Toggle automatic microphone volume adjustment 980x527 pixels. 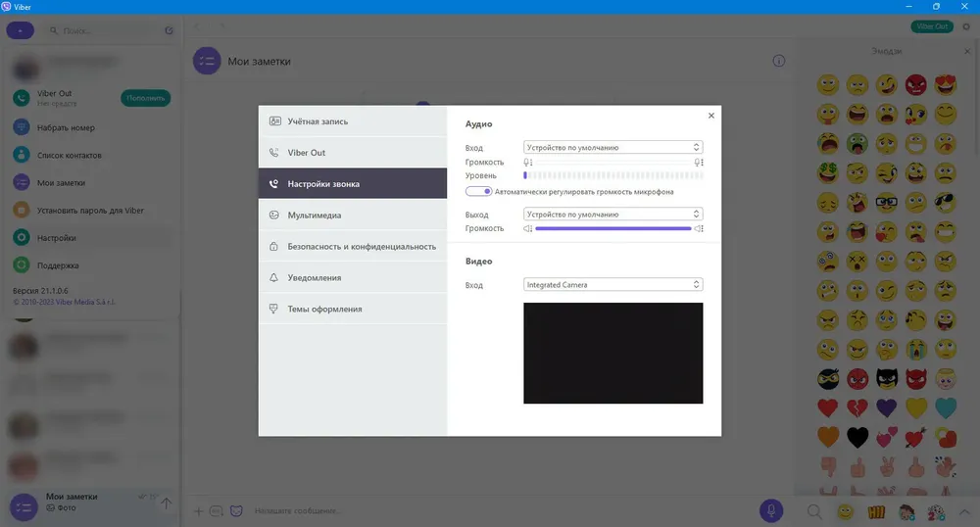point(479,192)
